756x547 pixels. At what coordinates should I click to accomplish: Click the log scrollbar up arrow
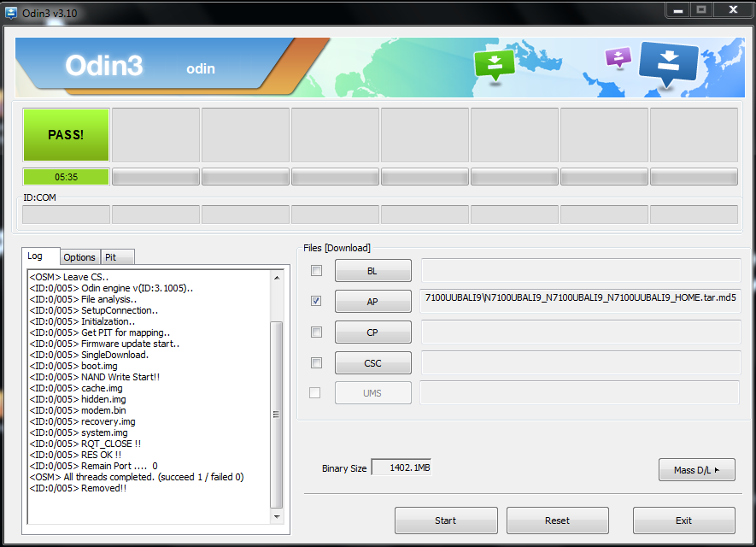coord(277,278)
